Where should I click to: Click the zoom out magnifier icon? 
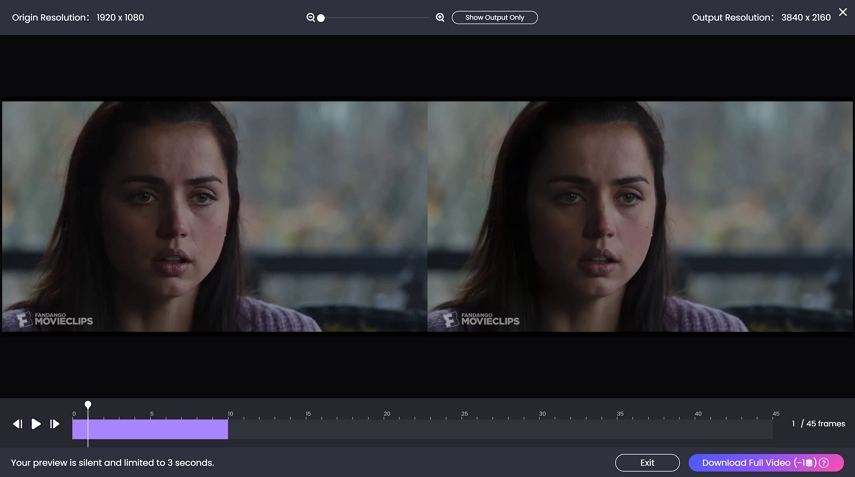tap(310, 17)
